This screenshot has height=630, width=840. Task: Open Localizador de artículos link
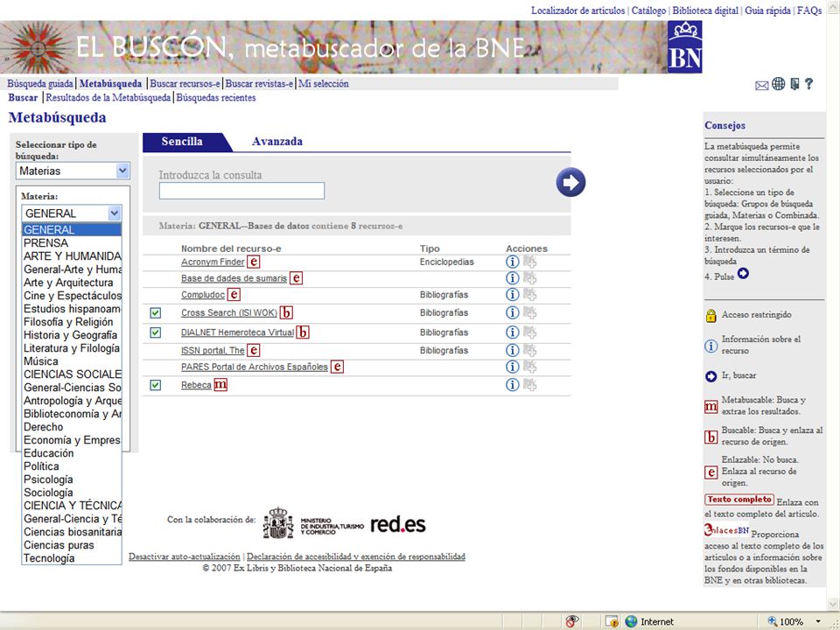(x=578, y=10)
